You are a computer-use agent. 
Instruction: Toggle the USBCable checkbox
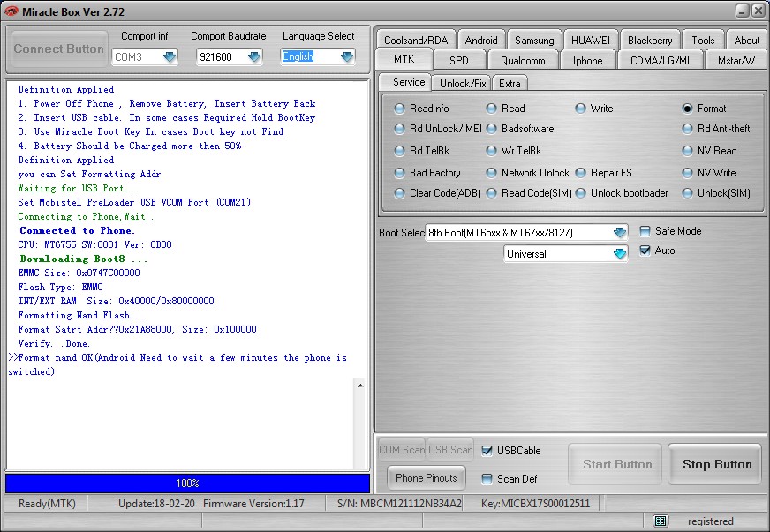pos(487,451)
